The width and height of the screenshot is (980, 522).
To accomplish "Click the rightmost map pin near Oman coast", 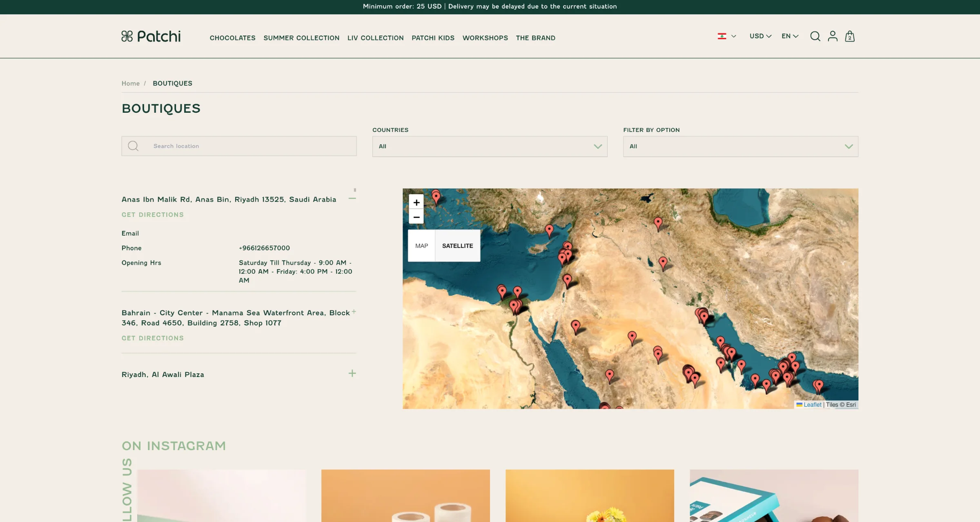I will (x=818, y=386).
